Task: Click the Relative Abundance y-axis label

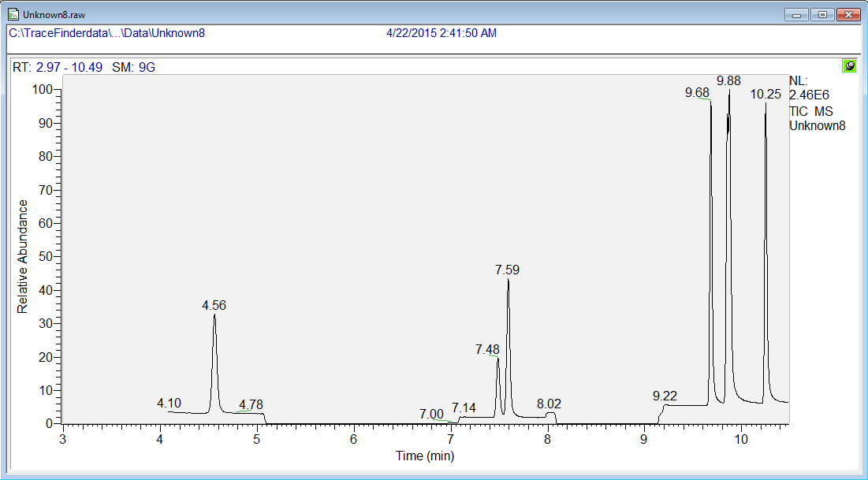Action: pyautogui.click(x=23, y=256)
